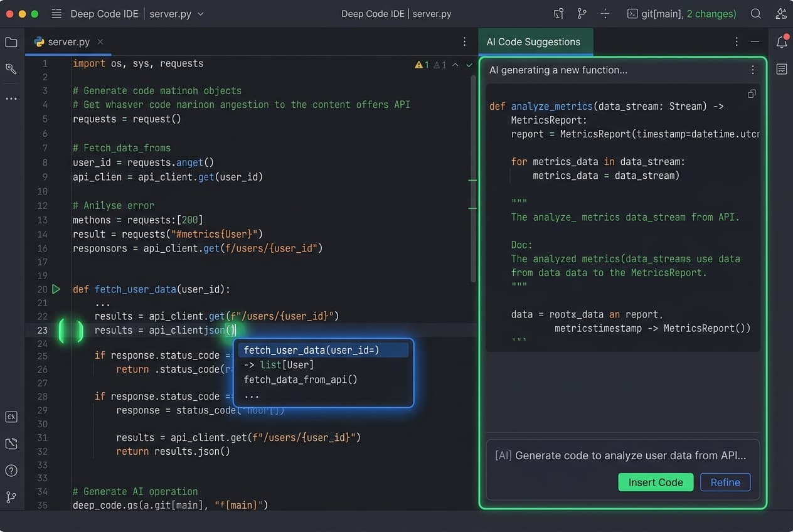Click '# Anilyse error' comment on line 12
793x532 pixels.
pyautogui.click(x=114, y=205)
